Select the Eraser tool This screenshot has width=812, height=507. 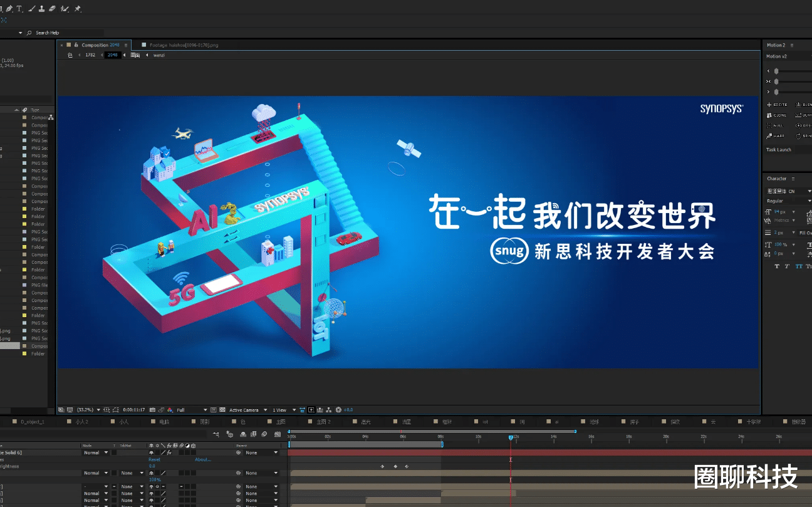click(52, 9)
